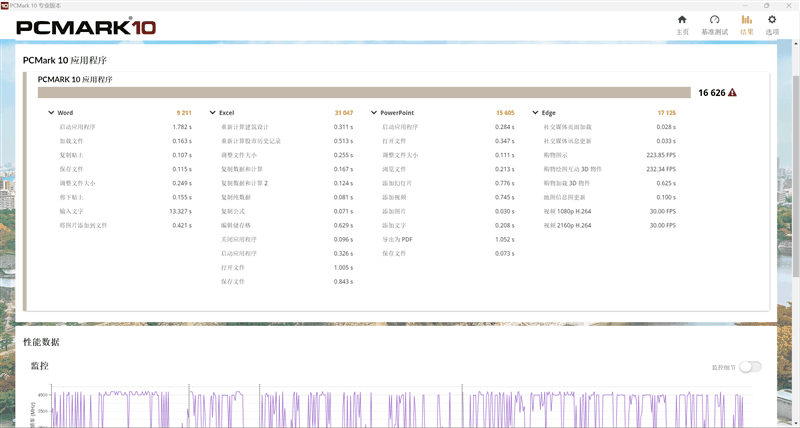This screenshot has width=800, height=428.
Task: Collapse the Word results section
Action: point(51,113)
